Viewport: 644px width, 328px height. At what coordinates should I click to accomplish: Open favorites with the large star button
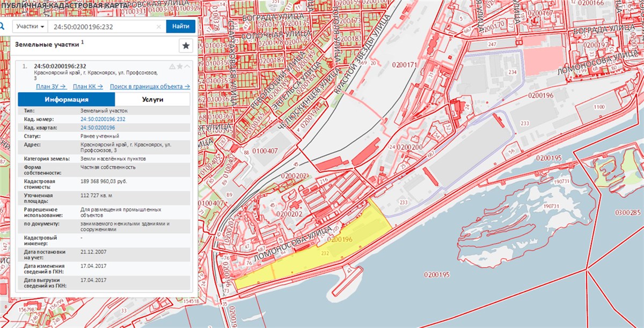point(186,46)
